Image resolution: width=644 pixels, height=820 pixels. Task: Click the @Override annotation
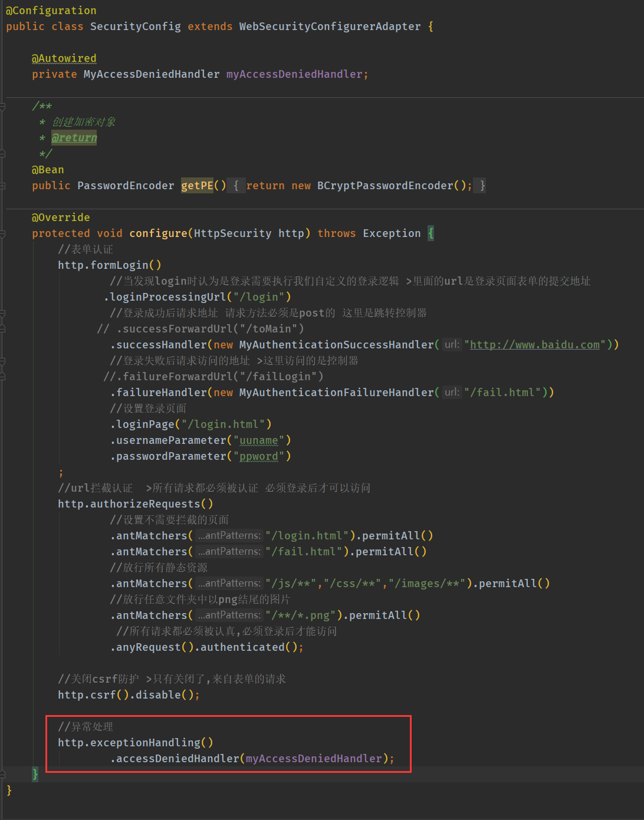[61, 218]
